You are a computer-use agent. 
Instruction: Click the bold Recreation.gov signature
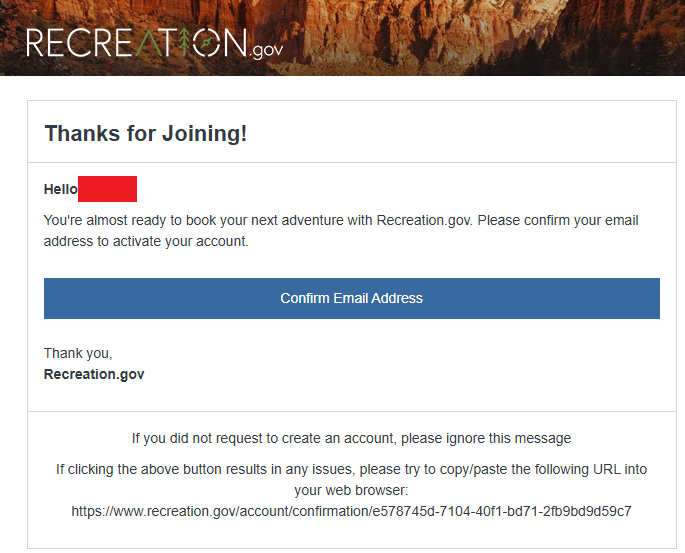94,374
